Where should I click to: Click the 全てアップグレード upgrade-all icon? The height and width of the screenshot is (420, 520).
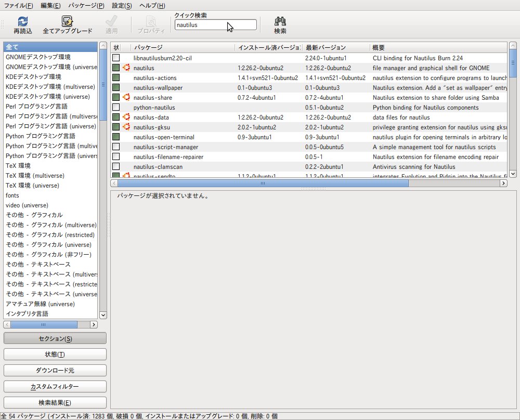click(x=67, y=21)
